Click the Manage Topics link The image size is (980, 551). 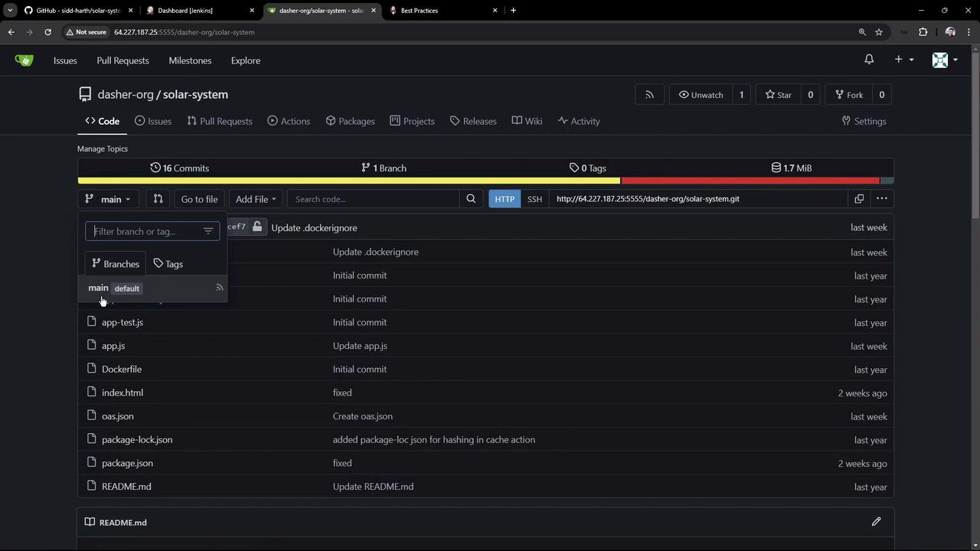pyautogui.click(x=103, y=148)
